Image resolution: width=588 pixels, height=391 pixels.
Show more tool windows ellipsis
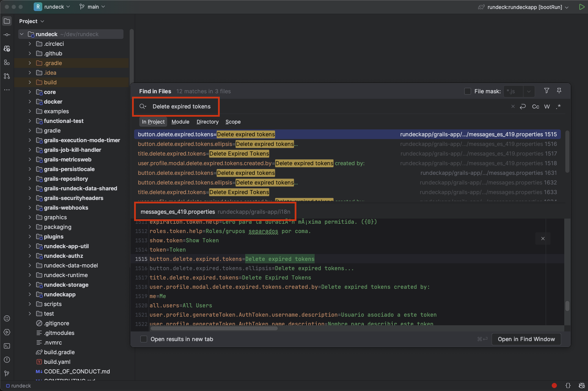tap(7, 90)
